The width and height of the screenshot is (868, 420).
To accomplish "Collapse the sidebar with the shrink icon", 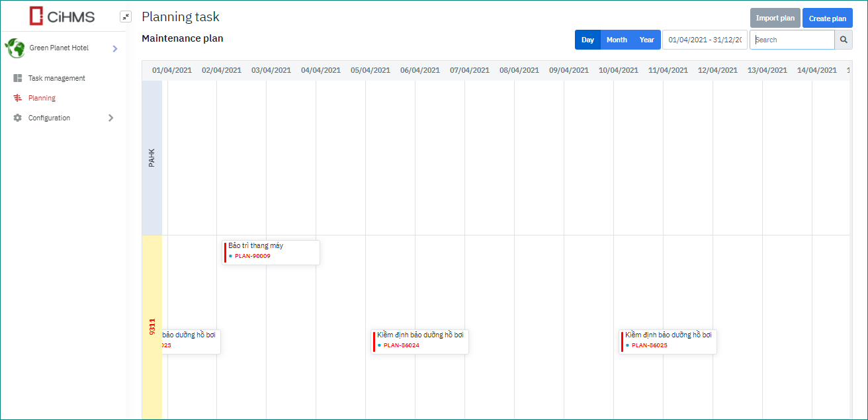I will coord(126,17).
